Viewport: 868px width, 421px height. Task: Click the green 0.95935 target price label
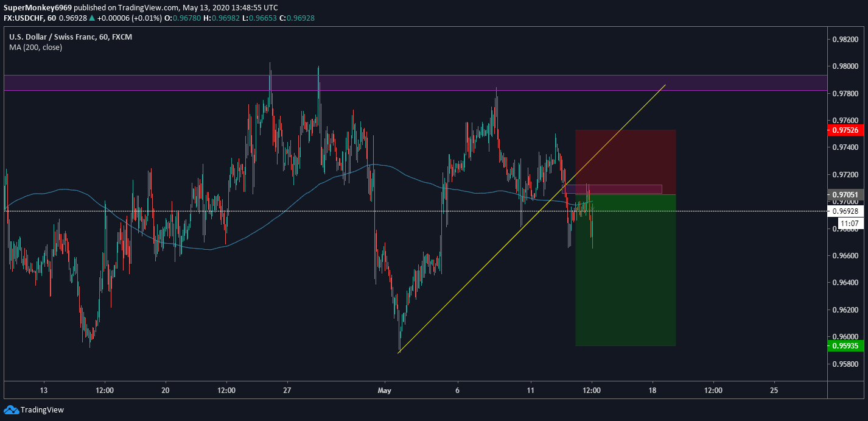pos(845,345)
